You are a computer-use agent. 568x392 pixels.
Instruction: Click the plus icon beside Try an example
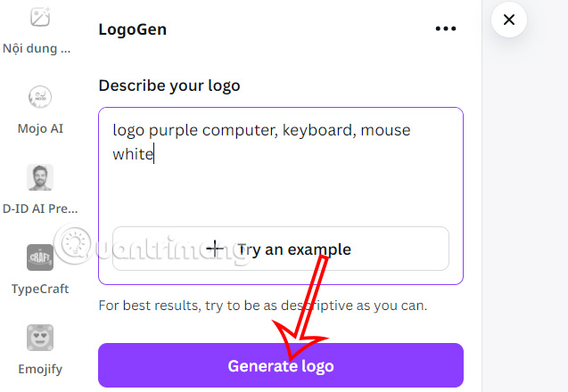(x=216, y=249)
